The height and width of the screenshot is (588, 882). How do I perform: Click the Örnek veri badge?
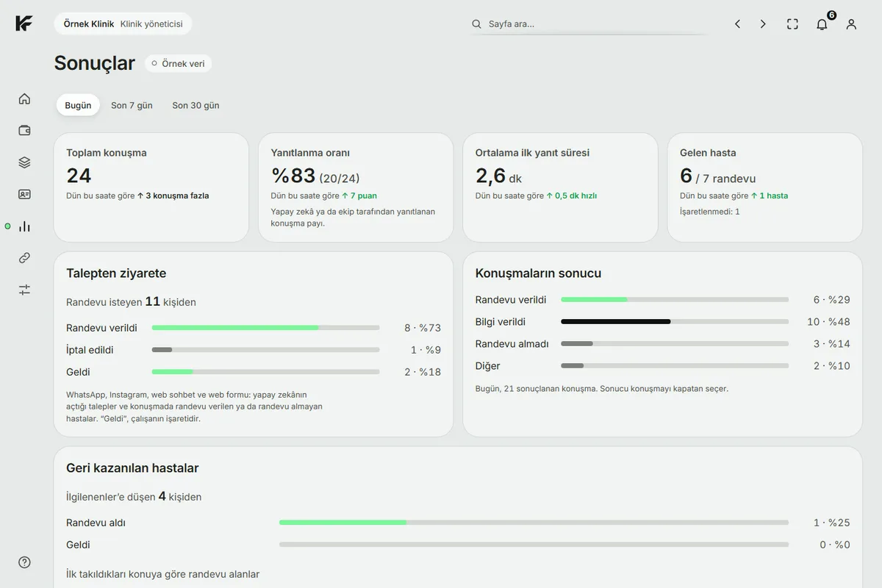[178, 64]
